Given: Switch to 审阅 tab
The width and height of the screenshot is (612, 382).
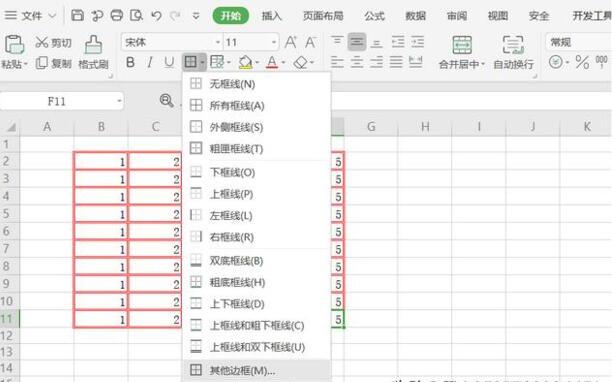Looking at the screenshot, I should click(x=457, y=16).
